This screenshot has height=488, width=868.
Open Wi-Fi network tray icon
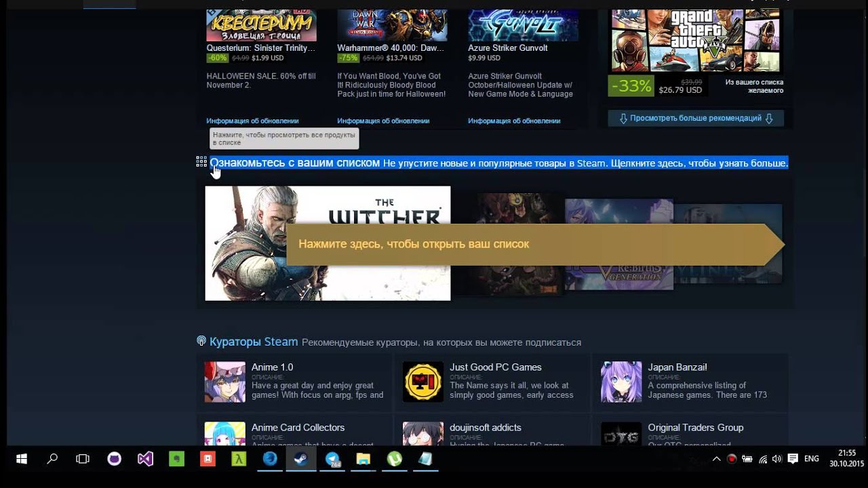pos(763,459)
